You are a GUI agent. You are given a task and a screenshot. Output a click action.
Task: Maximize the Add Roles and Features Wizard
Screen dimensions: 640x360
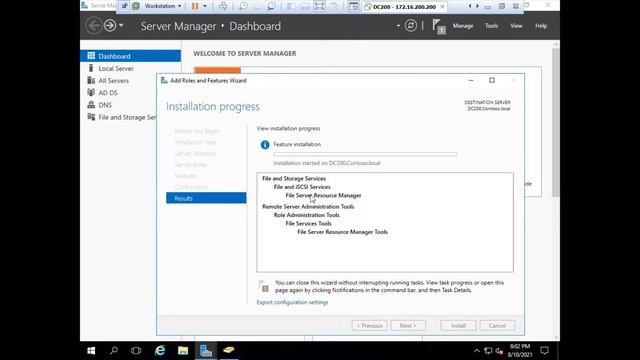tap(492, 80)
